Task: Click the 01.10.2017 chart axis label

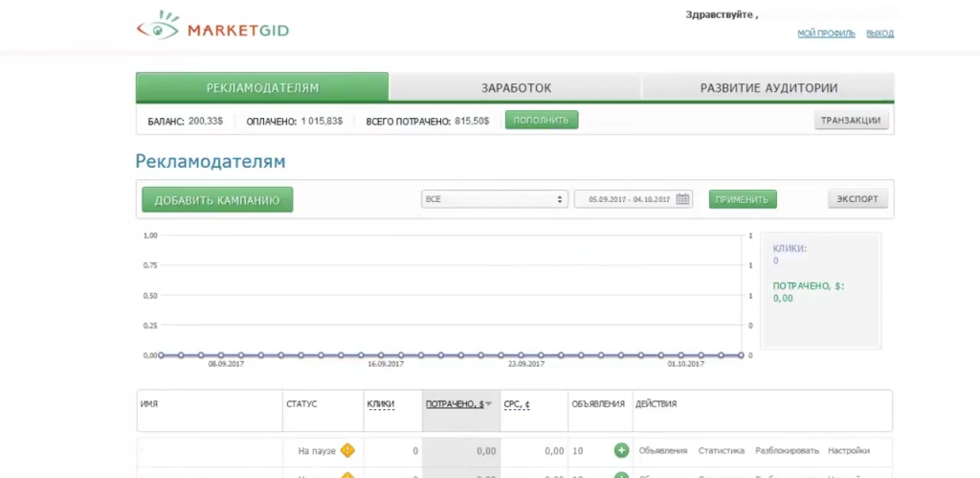Action: tap(685, 363)
